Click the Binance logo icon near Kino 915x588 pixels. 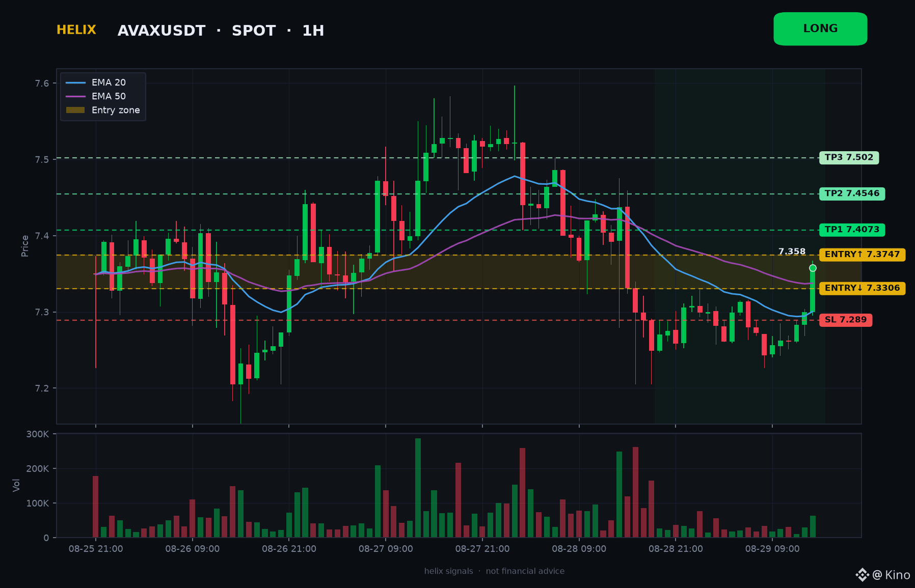862,575
